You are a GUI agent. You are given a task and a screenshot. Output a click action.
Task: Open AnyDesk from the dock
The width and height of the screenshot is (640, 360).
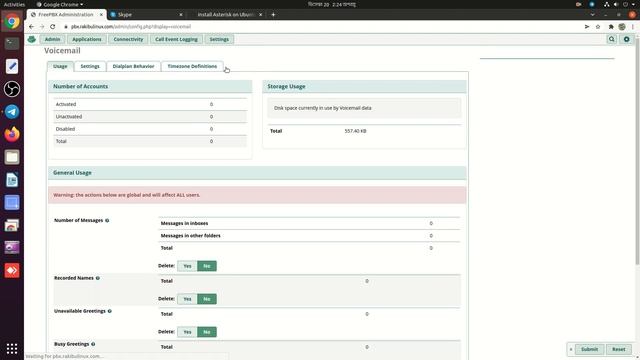tap(12, 271)
